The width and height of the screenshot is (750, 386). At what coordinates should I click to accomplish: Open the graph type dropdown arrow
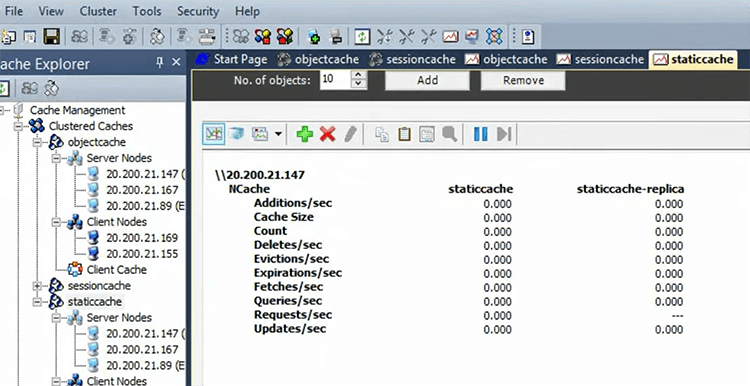click(x=278, y=134)
